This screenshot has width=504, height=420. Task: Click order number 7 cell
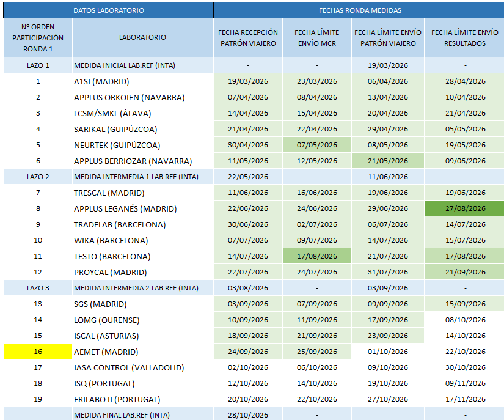click(x=38, y=193)
